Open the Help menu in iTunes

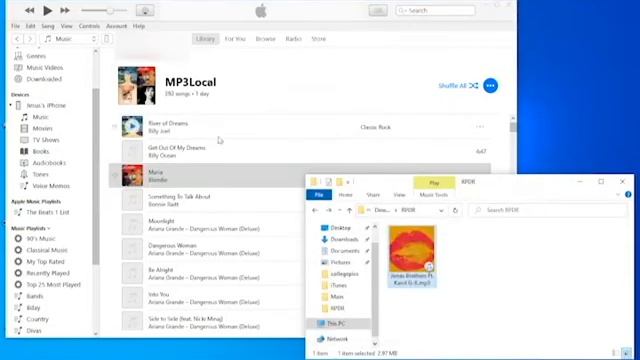click(139, 26)
